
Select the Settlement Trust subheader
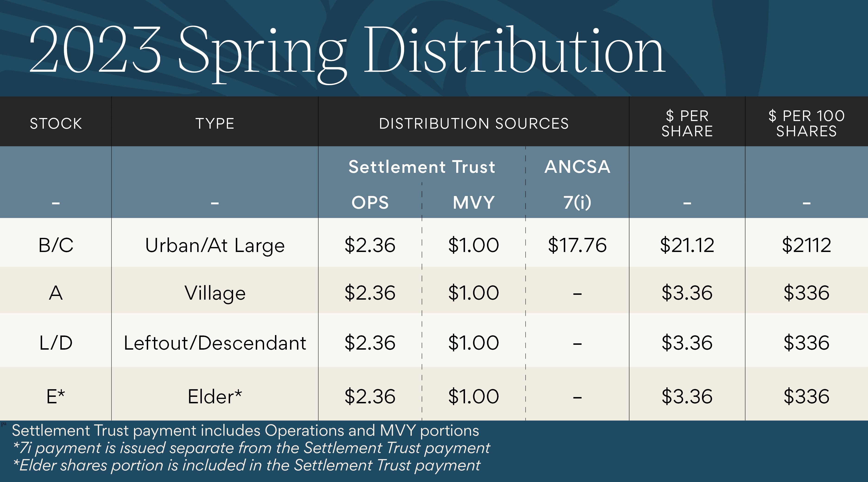[x=422, y=167]
